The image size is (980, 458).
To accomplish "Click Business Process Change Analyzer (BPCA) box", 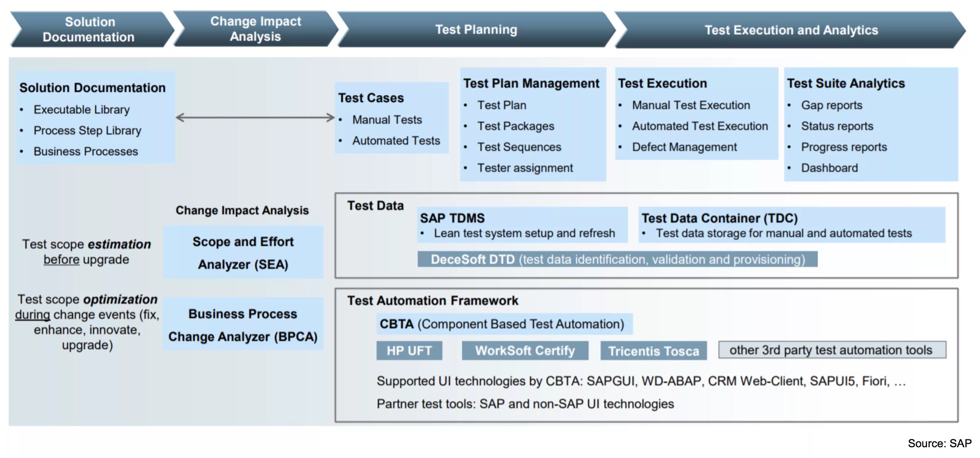I will tap(243, 324).
